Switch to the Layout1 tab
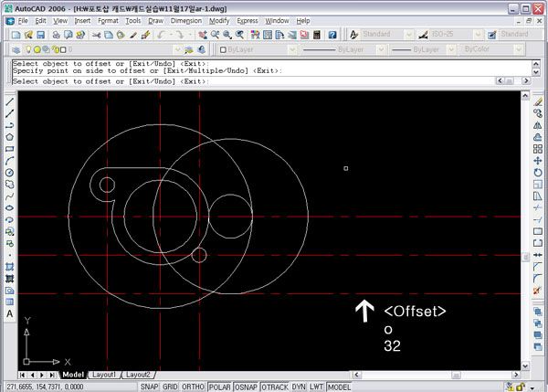This screenshot has width=548, height=392. tap(104, 375)
